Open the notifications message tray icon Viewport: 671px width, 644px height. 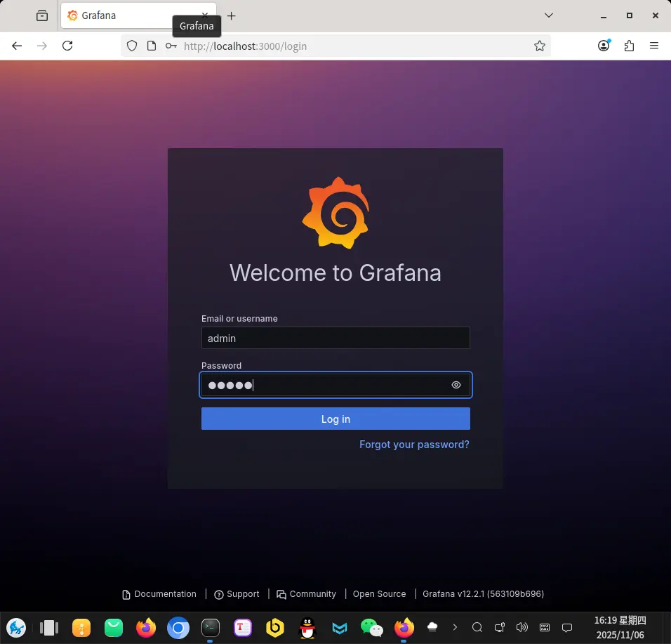[567, 628]
